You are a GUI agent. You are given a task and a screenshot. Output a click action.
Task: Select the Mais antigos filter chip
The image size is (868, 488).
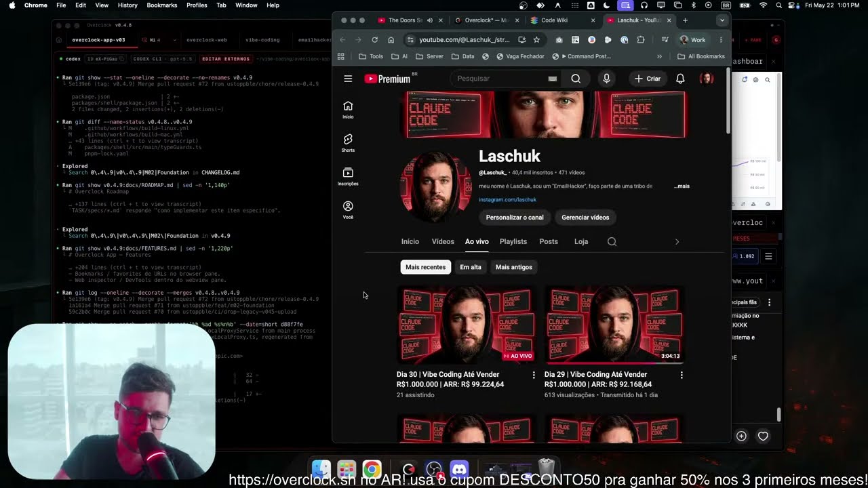pyautogui.click(x=514, y=267)
